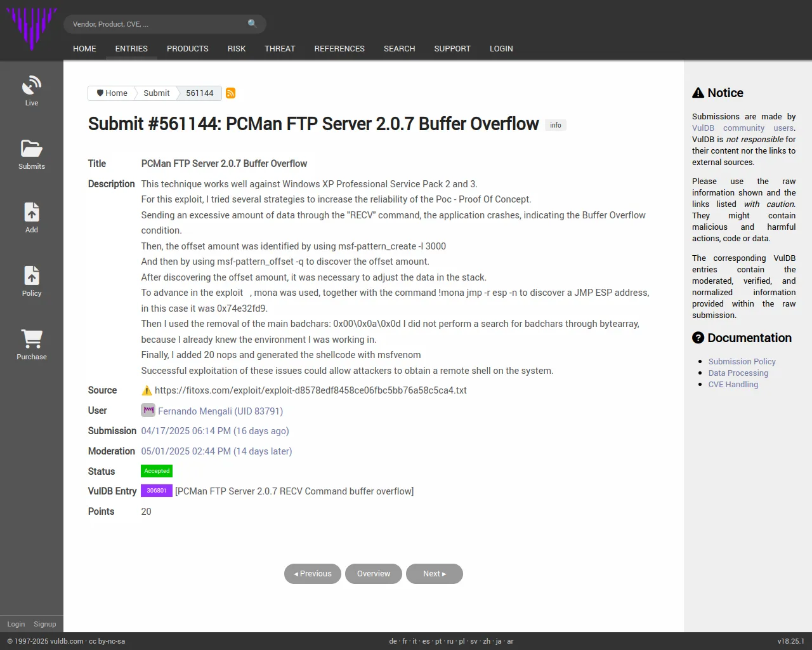
Task: Switch language to es
Action: (426, 641)
